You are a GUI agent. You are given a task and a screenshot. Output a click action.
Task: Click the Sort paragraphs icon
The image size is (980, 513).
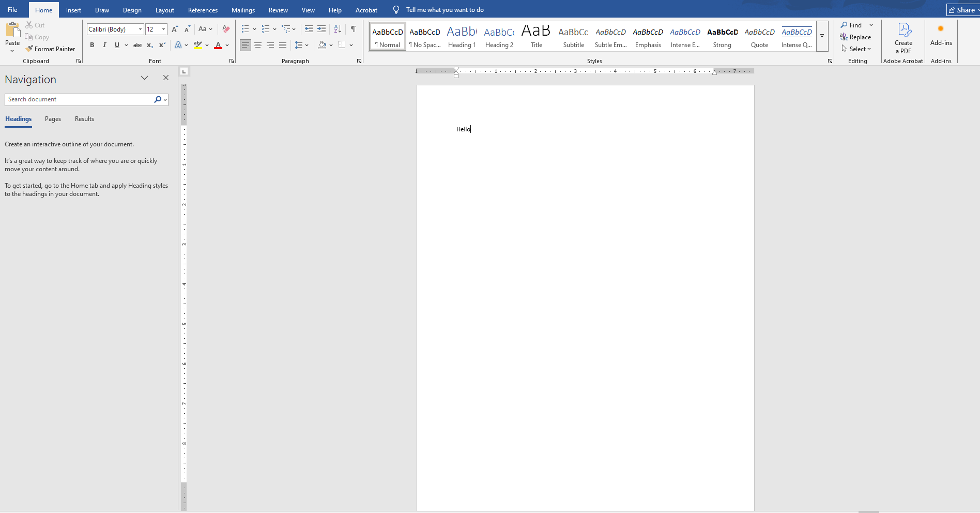click(338, 29)
